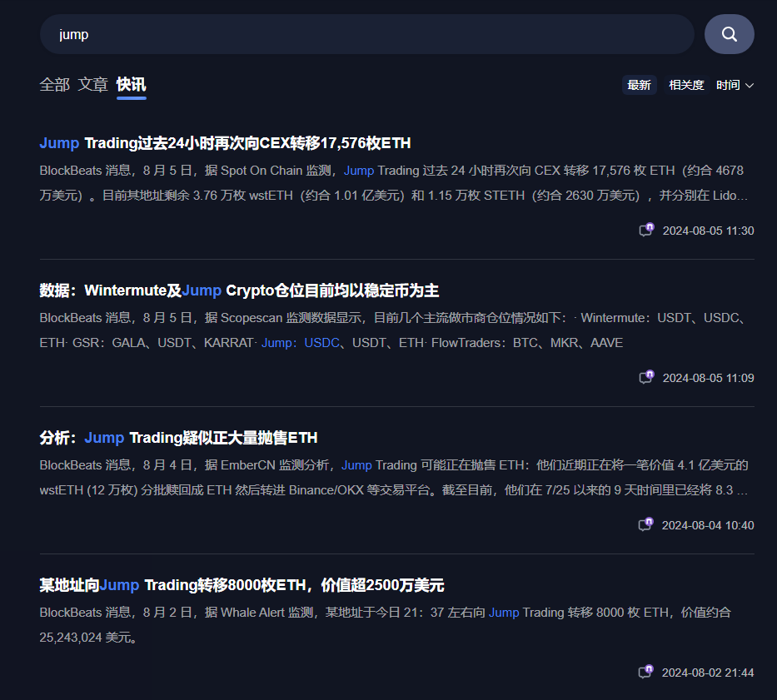Open headline about 8000枚ETH transfer to Jump Trading
The image size is (777, 700).
pos(242,585)
